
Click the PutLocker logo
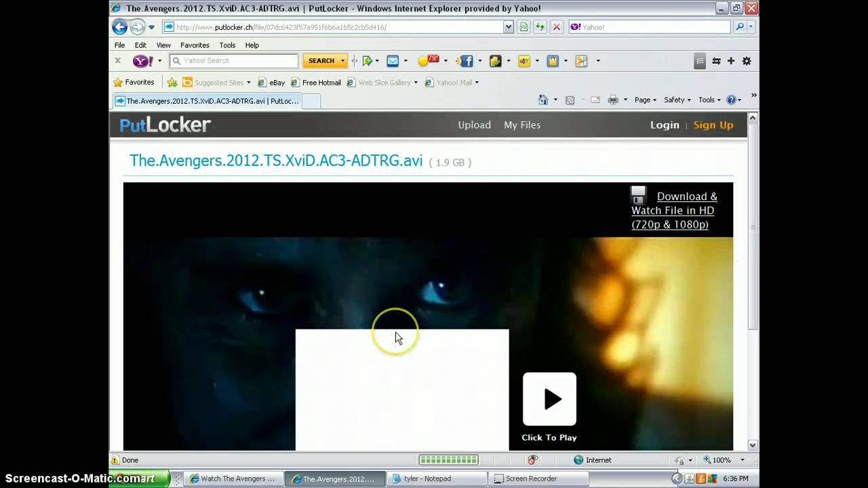(165, 125)
